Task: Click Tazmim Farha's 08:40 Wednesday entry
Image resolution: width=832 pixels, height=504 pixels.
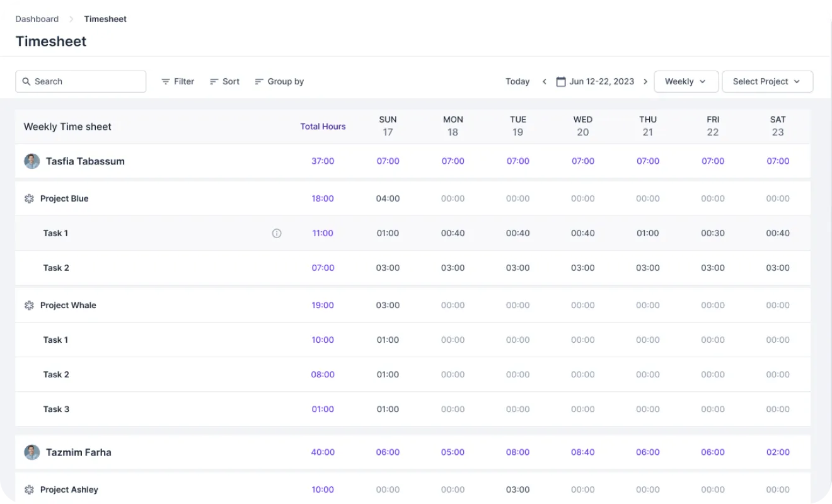Action: click(x=583, y=452)
